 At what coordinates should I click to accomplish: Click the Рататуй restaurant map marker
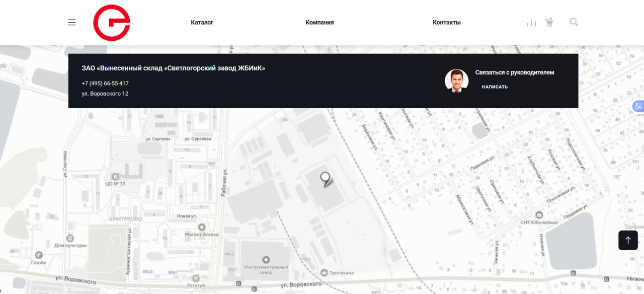[197, 278]
